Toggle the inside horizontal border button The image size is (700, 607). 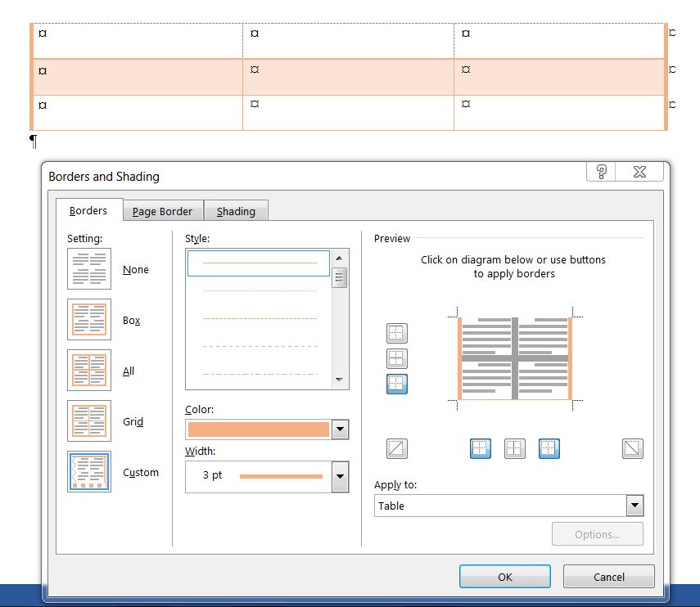[396, 358]
